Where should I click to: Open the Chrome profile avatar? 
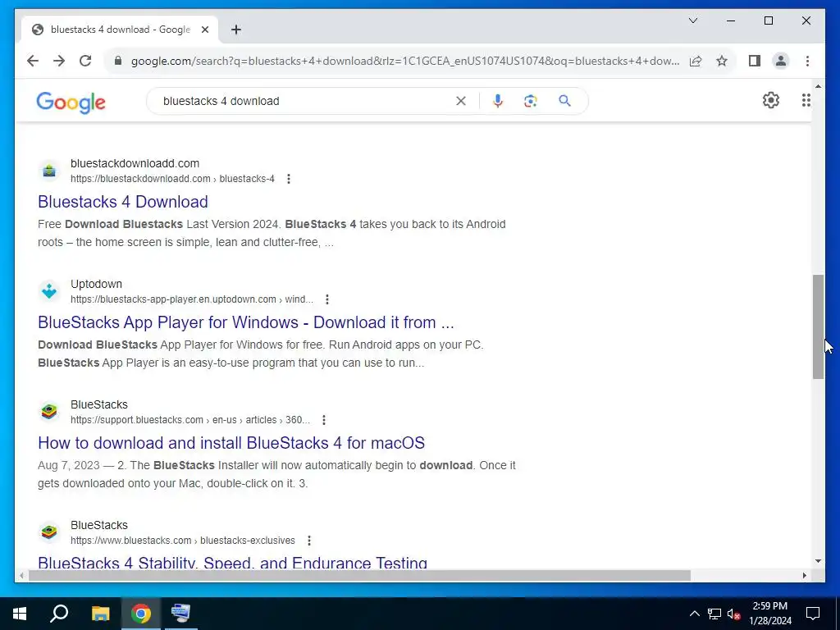781,61
